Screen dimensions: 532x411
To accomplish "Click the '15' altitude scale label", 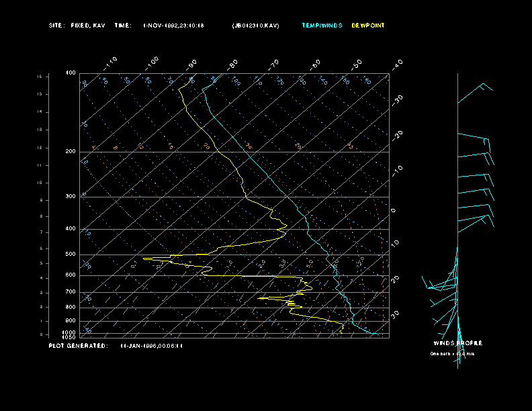I will (x=40, y=94).
